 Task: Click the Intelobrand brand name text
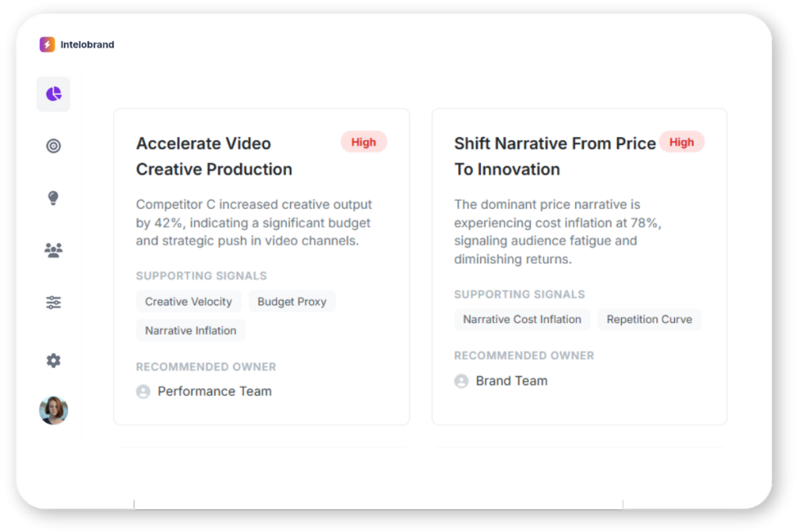coord(87,44)
